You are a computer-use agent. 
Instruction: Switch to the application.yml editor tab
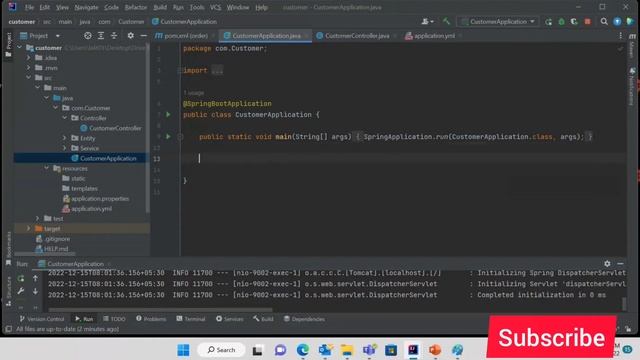[x=433, y=36]
